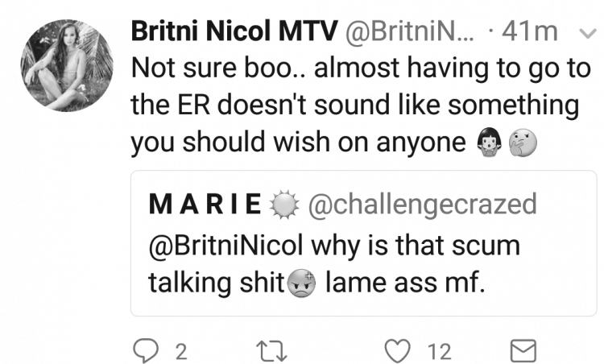
Task: Retweet using the retweet arrows icon
Action: point(271,350)
